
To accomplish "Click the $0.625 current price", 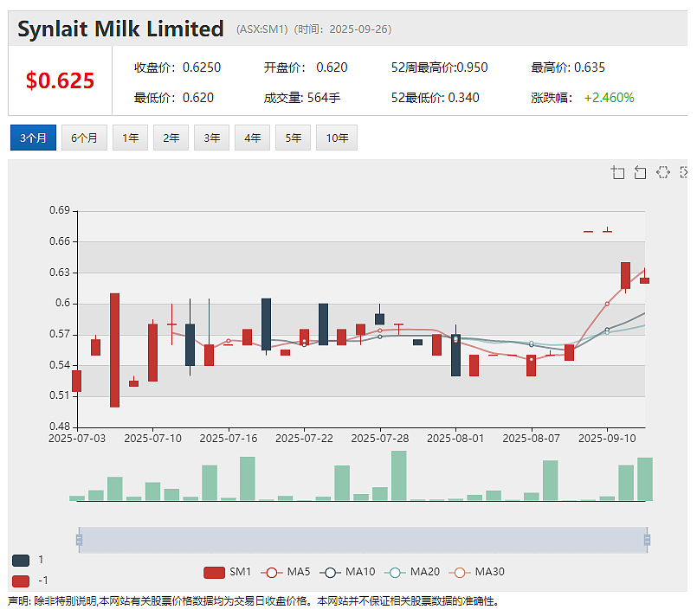I will (60, 80).
